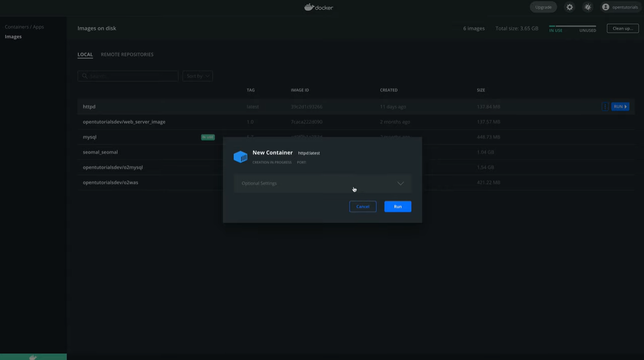Click the UNUSED legend label

click(588, 30)
